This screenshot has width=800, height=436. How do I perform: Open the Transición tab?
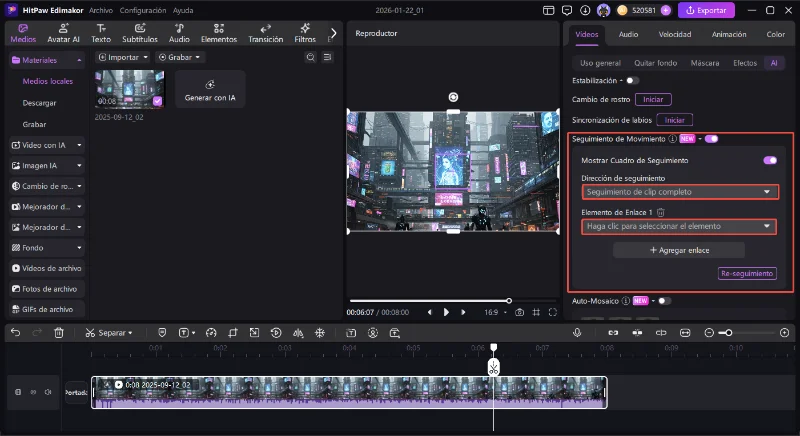point(265,34)
